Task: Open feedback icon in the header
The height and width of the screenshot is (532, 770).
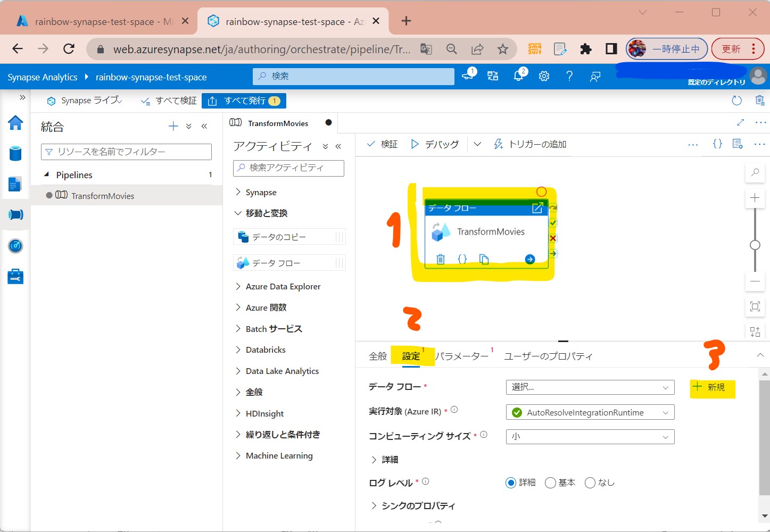Action: (595, 77)
